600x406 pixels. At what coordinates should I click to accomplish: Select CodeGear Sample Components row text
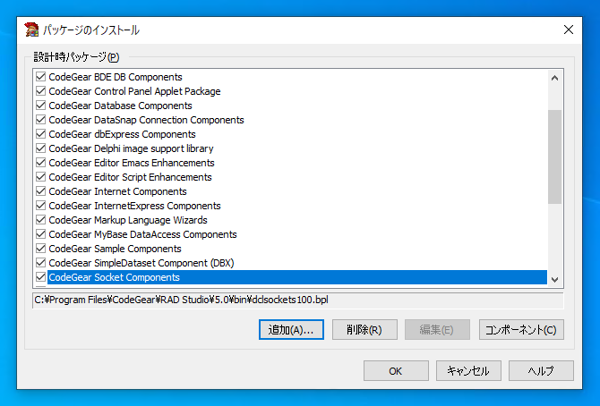click(115, 249)
